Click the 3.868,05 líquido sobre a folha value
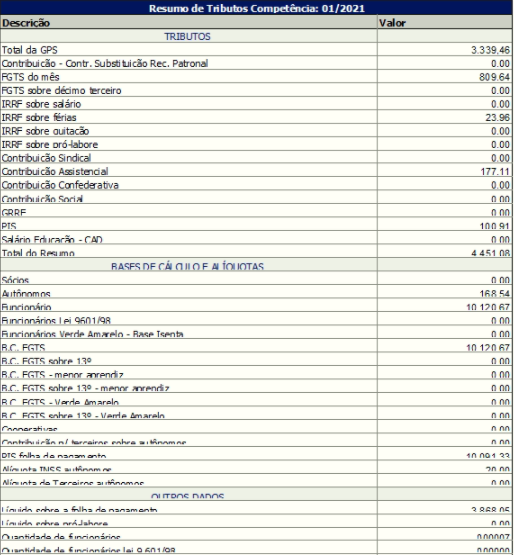The height and width of the screenshot is (555, 514). point(490,510)
